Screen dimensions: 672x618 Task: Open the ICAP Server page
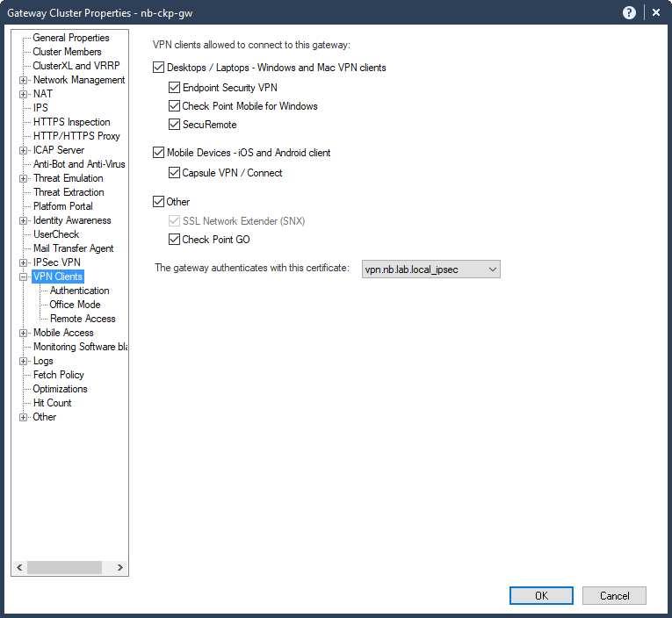click(x=59, y=150)
